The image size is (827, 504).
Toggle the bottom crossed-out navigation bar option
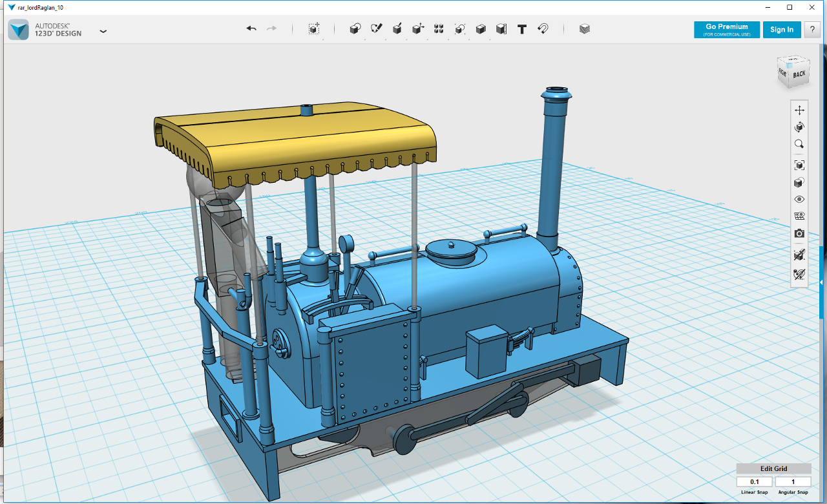tap(799, 274)
